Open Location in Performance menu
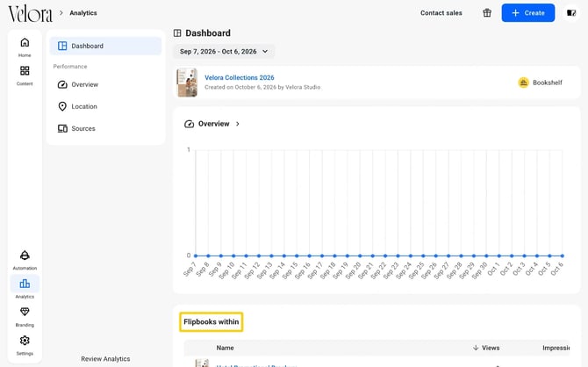 click(84, 106)
